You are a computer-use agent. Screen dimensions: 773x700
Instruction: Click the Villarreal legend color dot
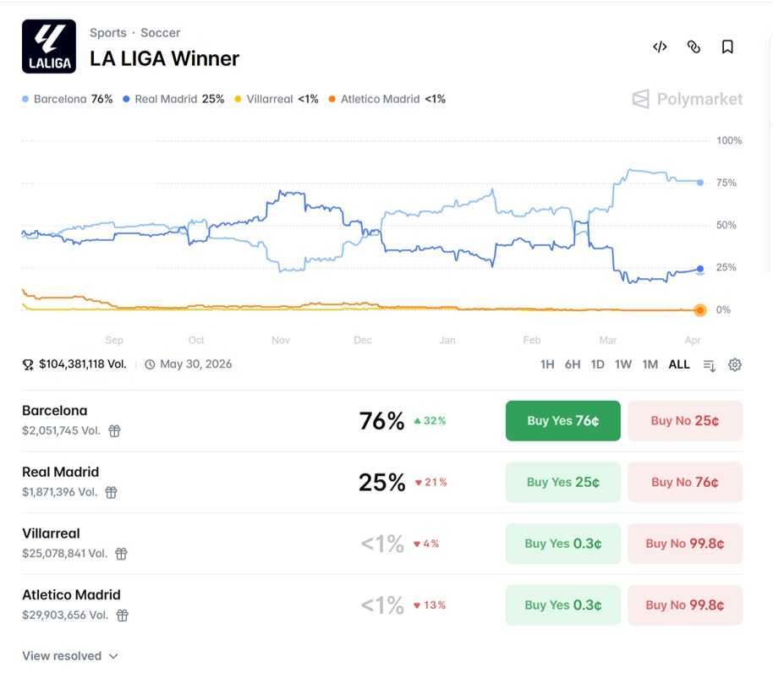pos(238,100)
